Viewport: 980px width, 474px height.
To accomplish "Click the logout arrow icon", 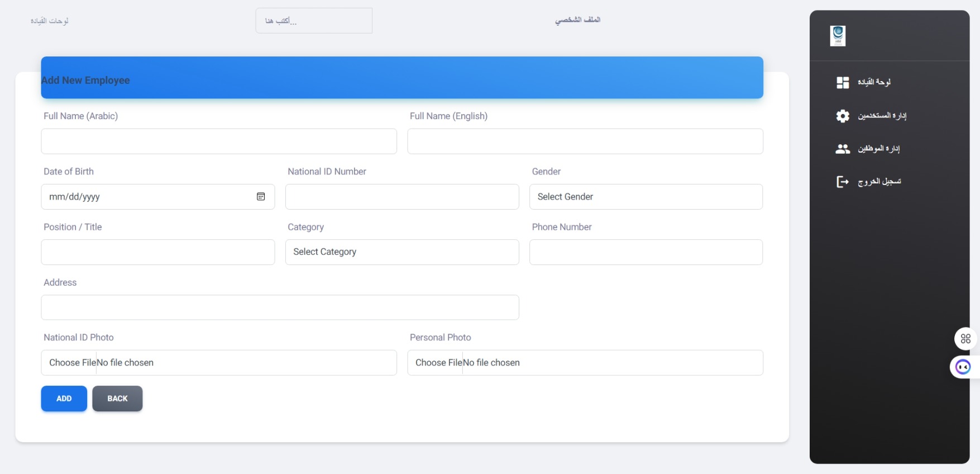I will click(842, 182).
